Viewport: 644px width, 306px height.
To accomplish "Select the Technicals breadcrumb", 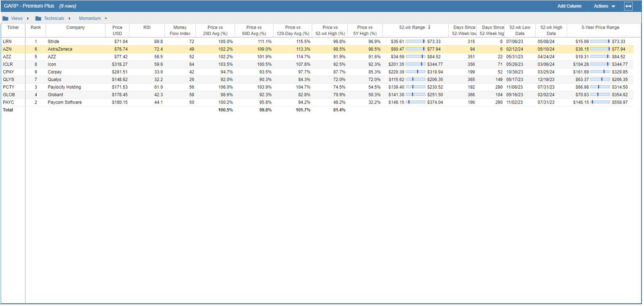I will pos(54,19).
